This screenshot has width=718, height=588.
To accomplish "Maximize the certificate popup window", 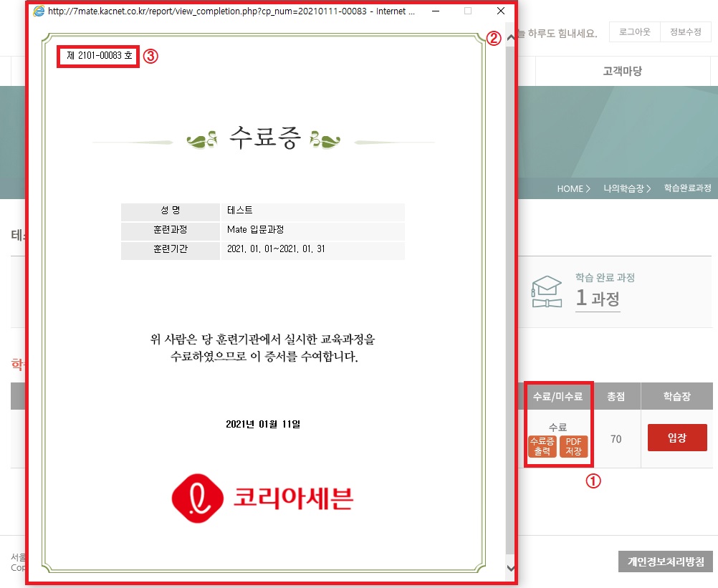I will (x=467, y=11).
